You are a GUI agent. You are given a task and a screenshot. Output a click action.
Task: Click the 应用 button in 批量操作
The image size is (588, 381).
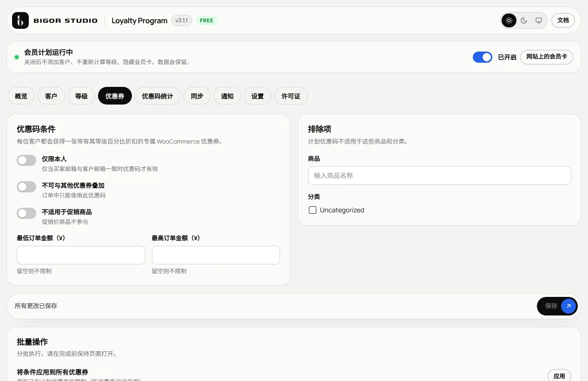coord(559,375)
